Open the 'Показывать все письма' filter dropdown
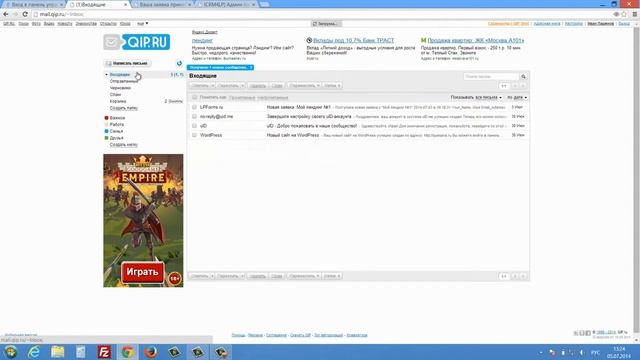Image resolution: width=640 pixels, height=360 pixels. click(476, 97)
